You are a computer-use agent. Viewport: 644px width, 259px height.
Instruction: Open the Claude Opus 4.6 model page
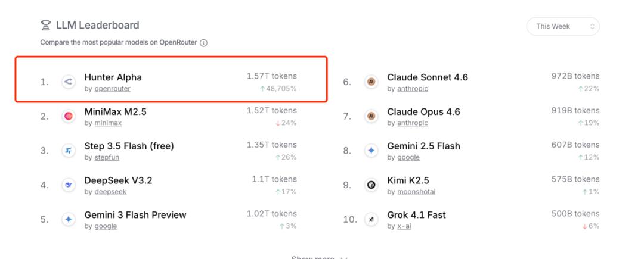click(x=423, y=112)
